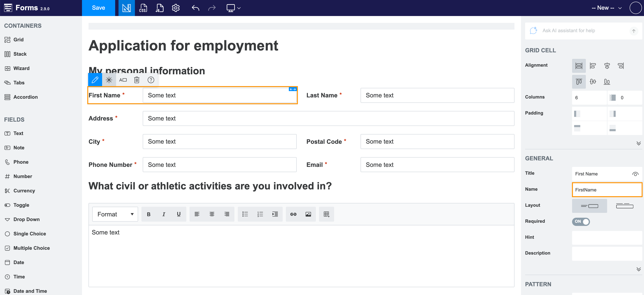The height and width of the screenshot is (295, 644).
Task: Click the pencil edit icon on First Name
Action: (x=95, y=80)
